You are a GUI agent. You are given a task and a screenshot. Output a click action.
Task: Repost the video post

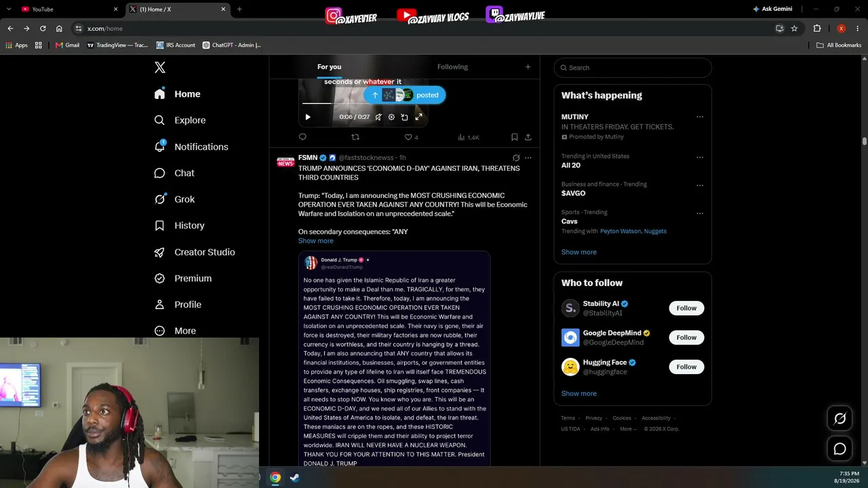[x=355, y=137]
